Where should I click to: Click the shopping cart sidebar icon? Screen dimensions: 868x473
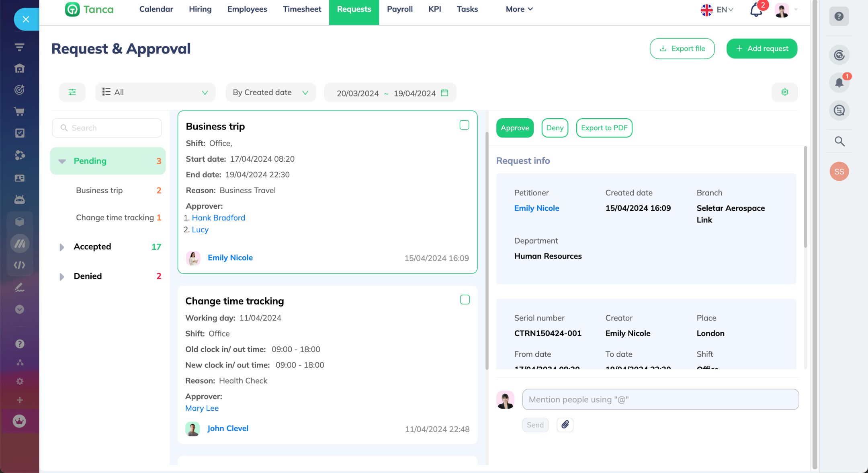[19, 111]
